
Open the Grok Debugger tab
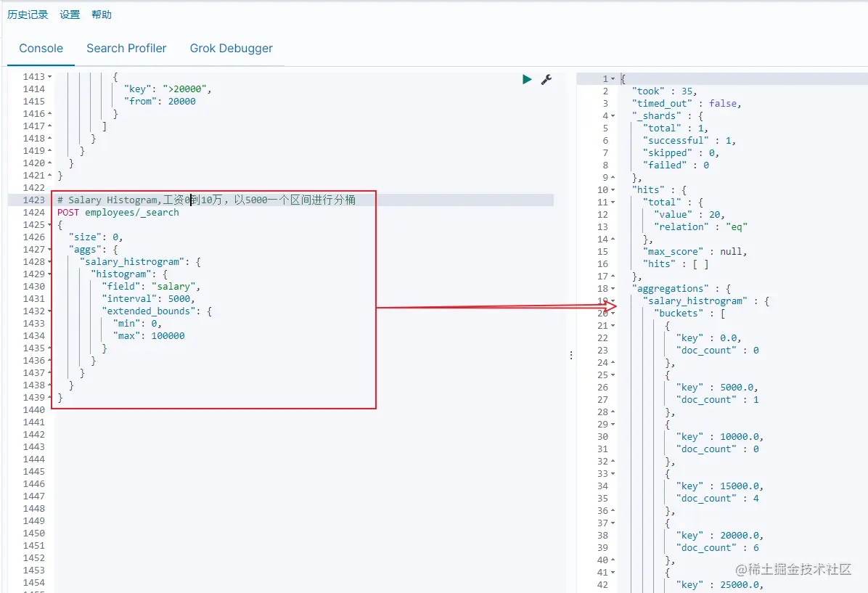(x=232, y=49)
